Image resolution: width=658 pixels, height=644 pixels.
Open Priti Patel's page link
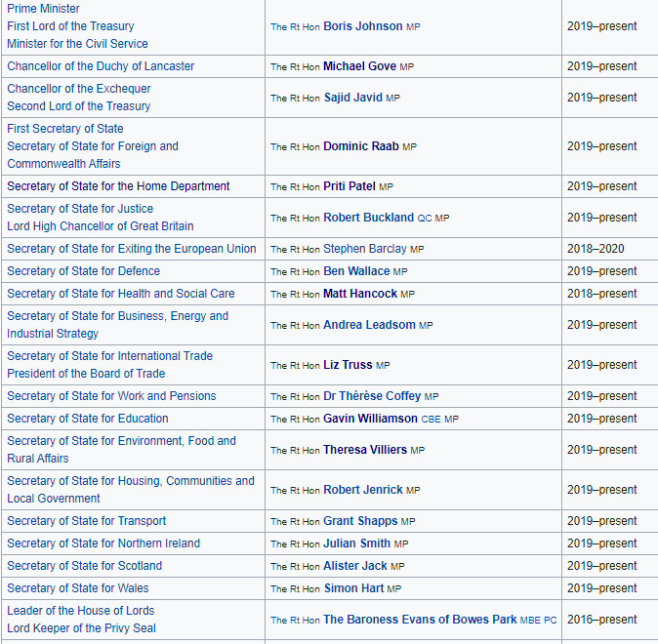pos(350,186)
